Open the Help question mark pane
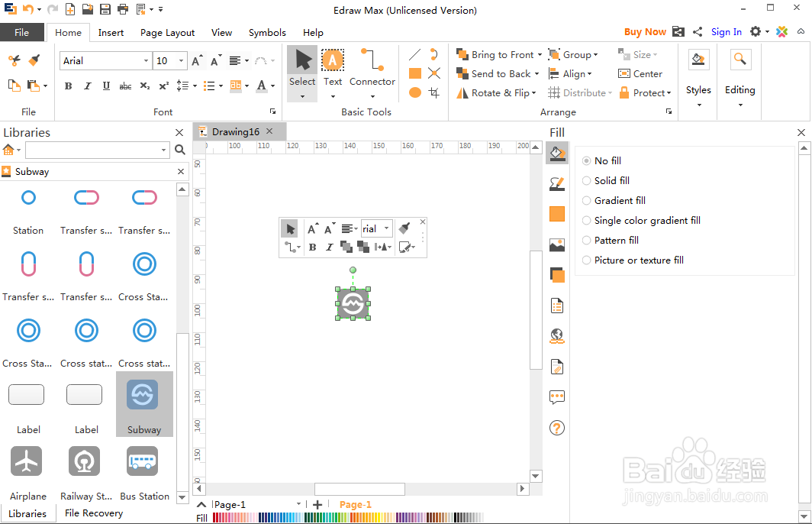812x524 pixels. 557,428
